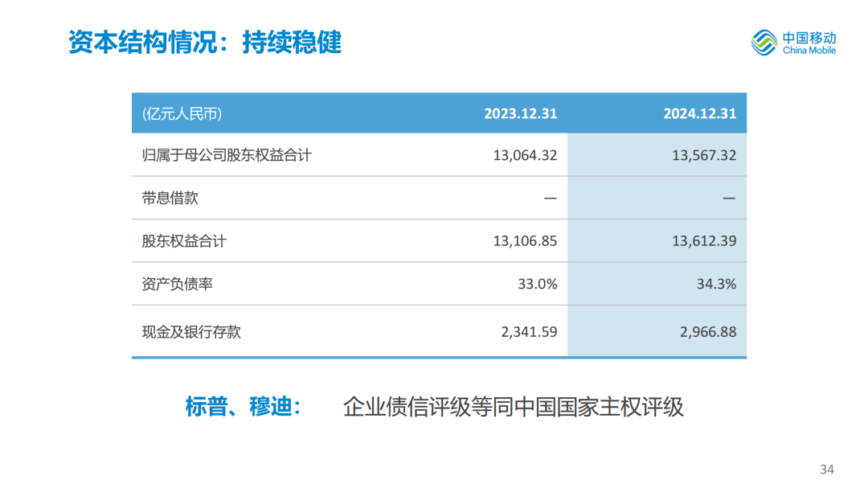The image size is (868, 488).
Task: Select the 资产负债率 row label
Action: (178, 284)
